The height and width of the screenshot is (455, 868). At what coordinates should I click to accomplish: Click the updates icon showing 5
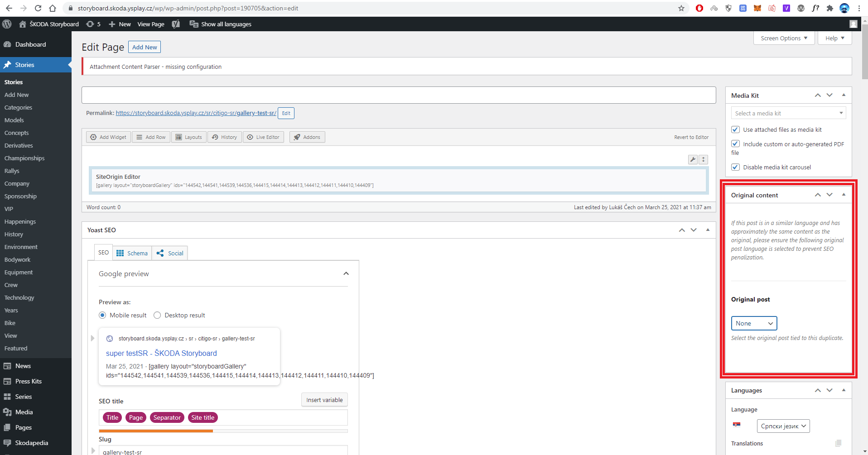(x=93, y=24)
